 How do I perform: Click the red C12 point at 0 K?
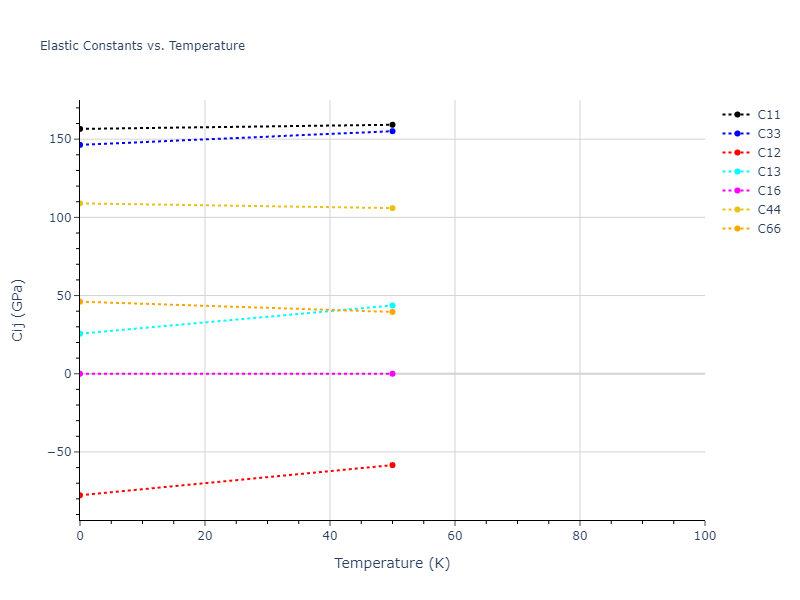[80, 495]
